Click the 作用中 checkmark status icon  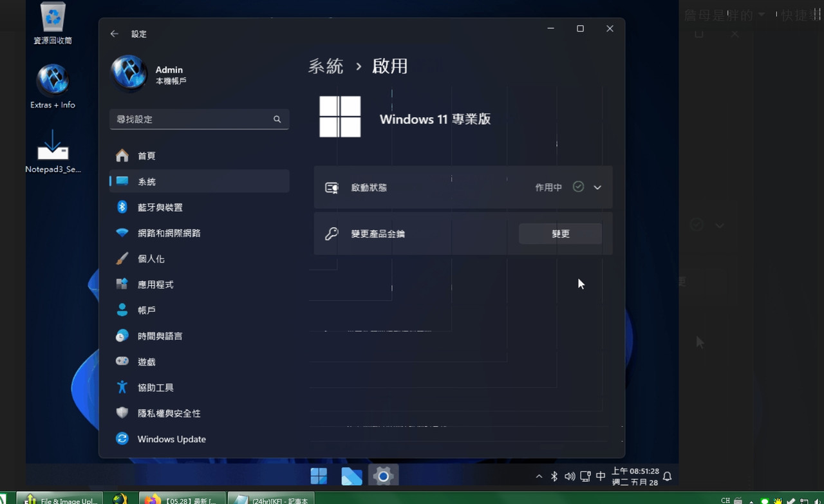tap(578, 187)
